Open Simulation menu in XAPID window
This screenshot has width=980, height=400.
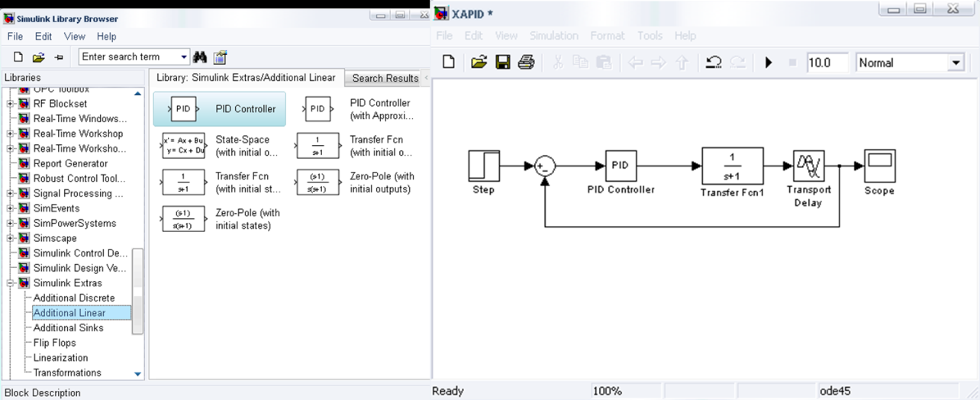(x=554, y=36)
